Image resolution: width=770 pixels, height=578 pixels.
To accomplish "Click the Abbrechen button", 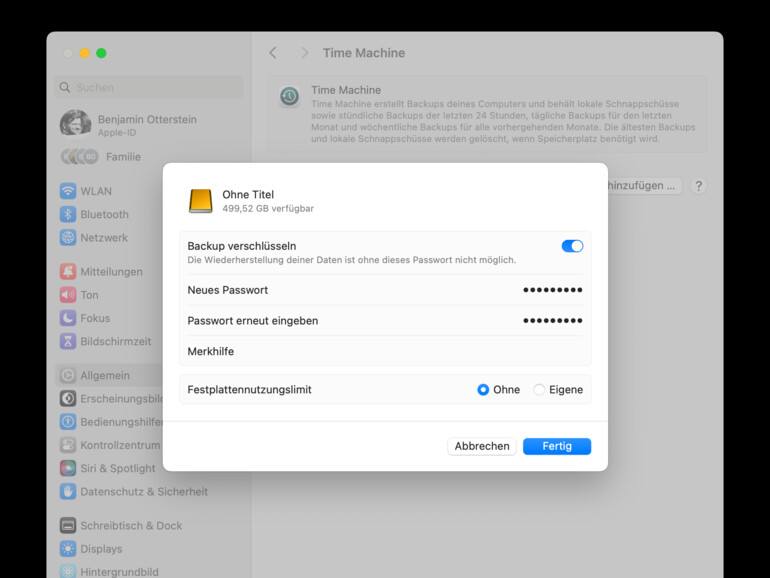I will click(482, 446).
